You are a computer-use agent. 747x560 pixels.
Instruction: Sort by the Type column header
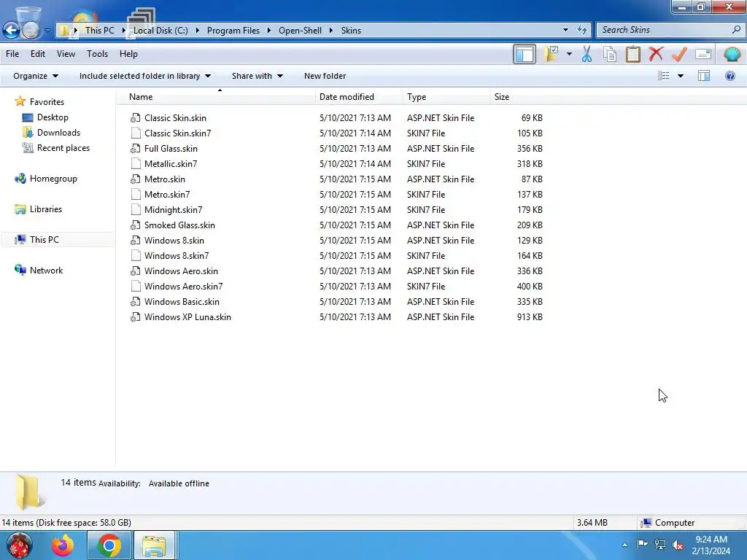(x=446, y=97)
